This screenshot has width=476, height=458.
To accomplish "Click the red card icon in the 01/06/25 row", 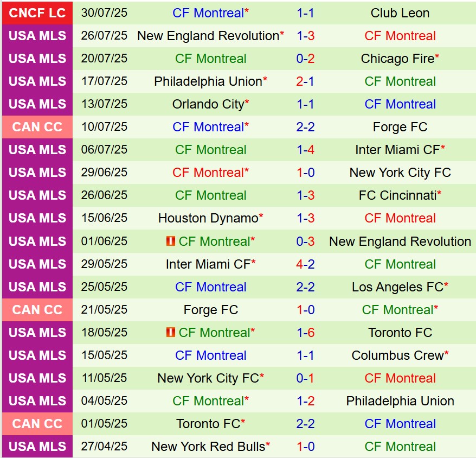I will (171, 241).
